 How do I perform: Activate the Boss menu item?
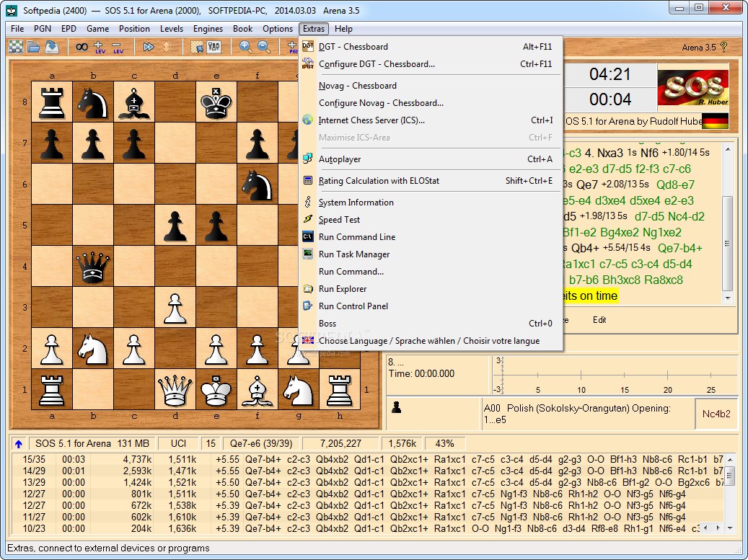coord(431,324)
